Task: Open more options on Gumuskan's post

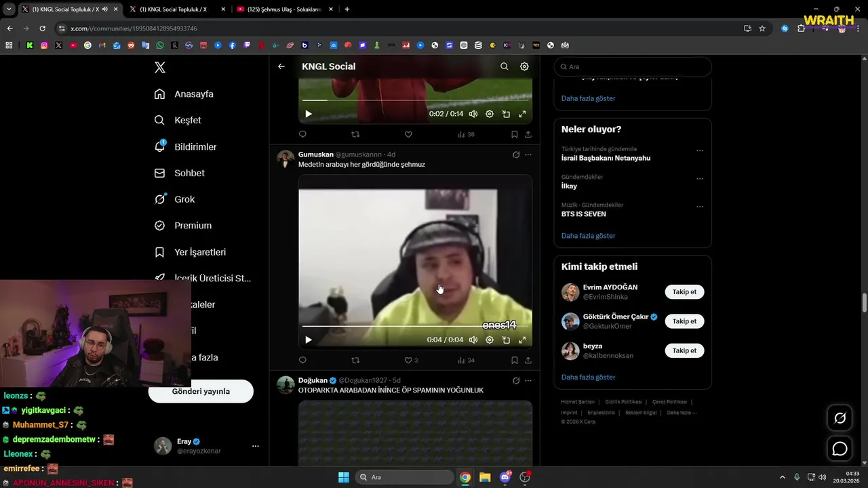Action: coord(528,155)
